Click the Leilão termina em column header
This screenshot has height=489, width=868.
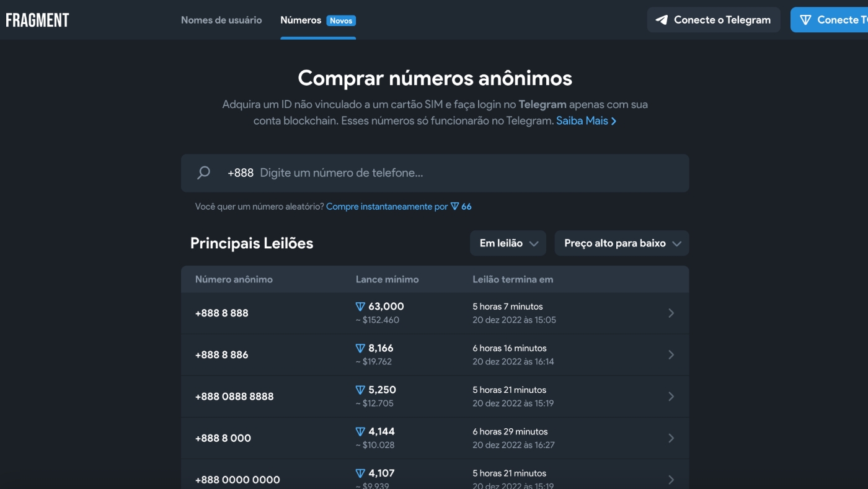pos(513,279)
